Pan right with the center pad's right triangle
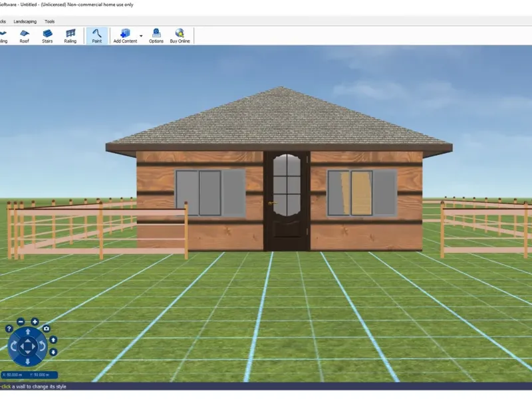The height and width of the screenshot is (399, 532). [34, 346]
